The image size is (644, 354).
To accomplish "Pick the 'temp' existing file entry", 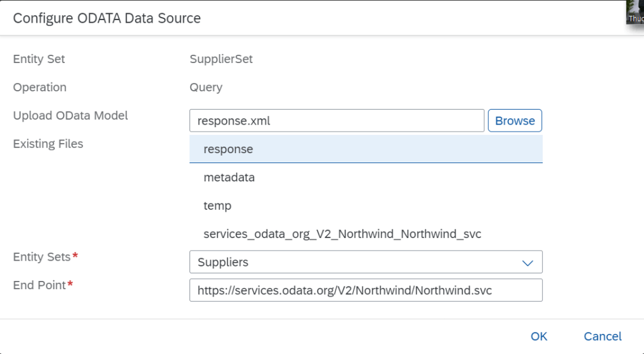I will coord(218,206).
